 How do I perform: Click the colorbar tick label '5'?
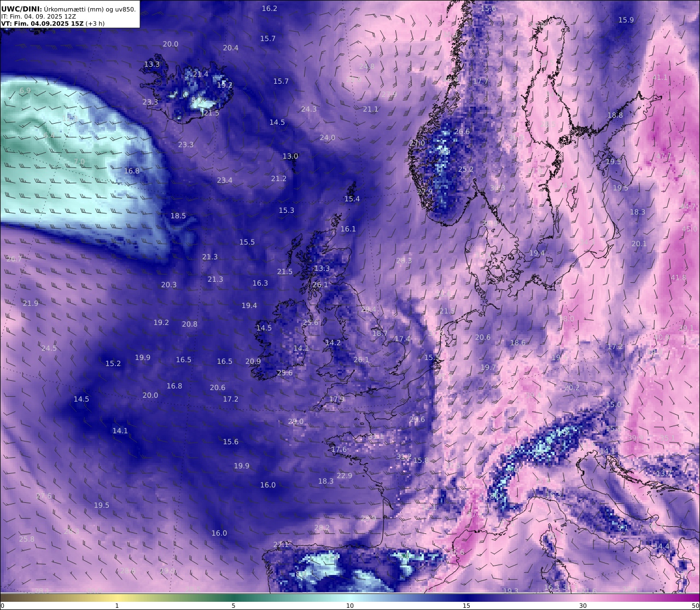point(234,606)
